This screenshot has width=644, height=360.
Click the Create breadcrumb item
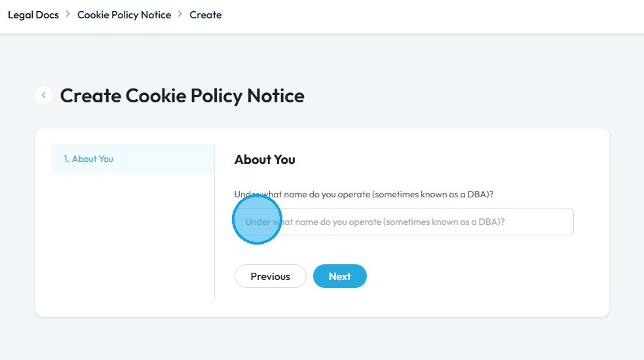tap(206, 14)
